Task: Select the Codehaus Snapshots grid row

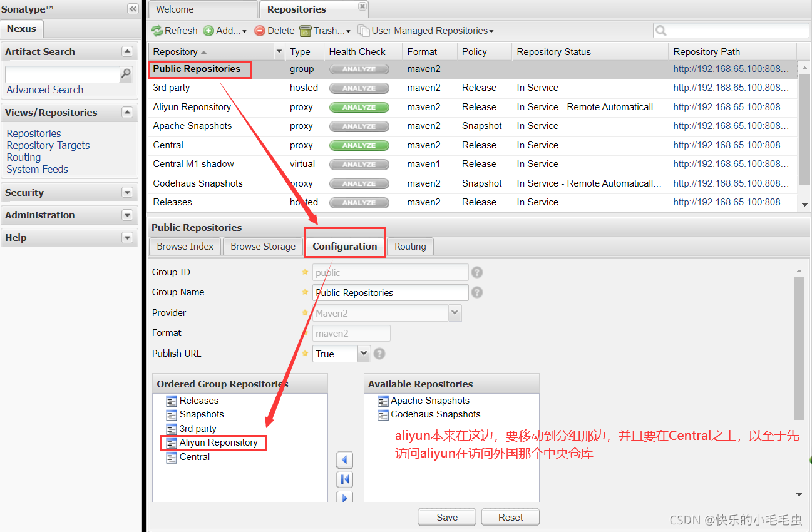Action: [473, 184]
